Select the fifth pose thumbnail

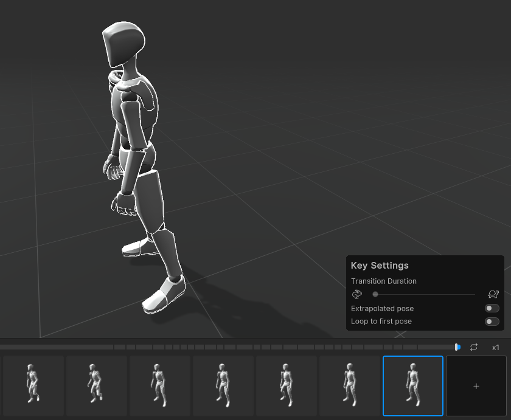[x=287, y=386]
